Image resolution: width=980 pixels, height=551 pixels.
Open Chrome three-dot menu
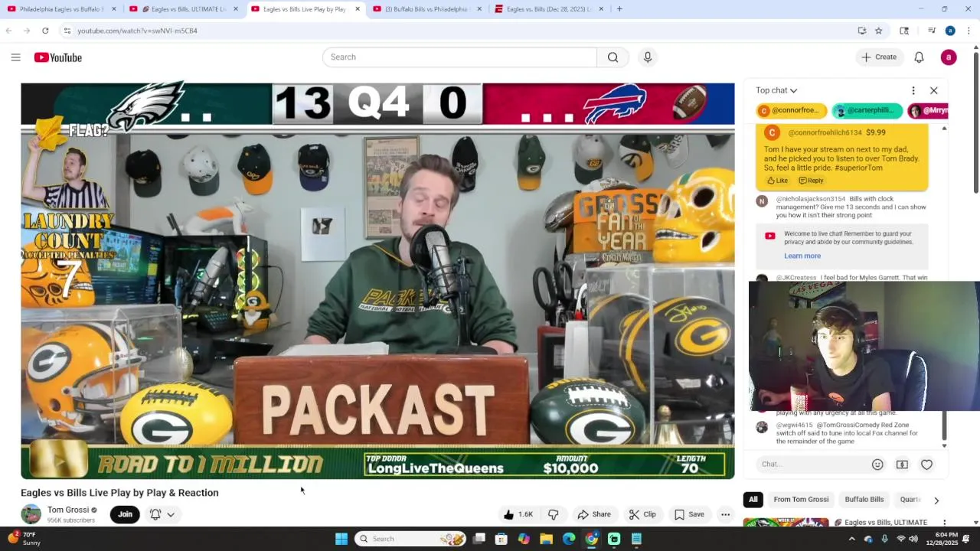point(968,31)
